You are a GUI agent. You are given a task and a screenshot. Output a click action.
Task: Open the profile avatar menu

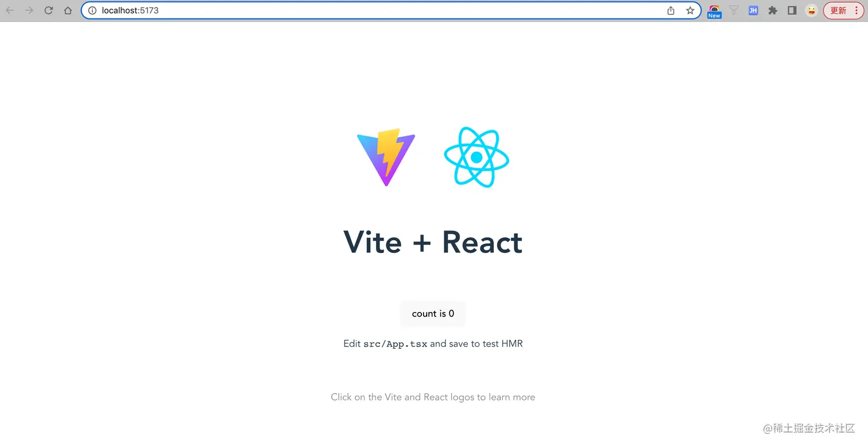pos(811,10)
